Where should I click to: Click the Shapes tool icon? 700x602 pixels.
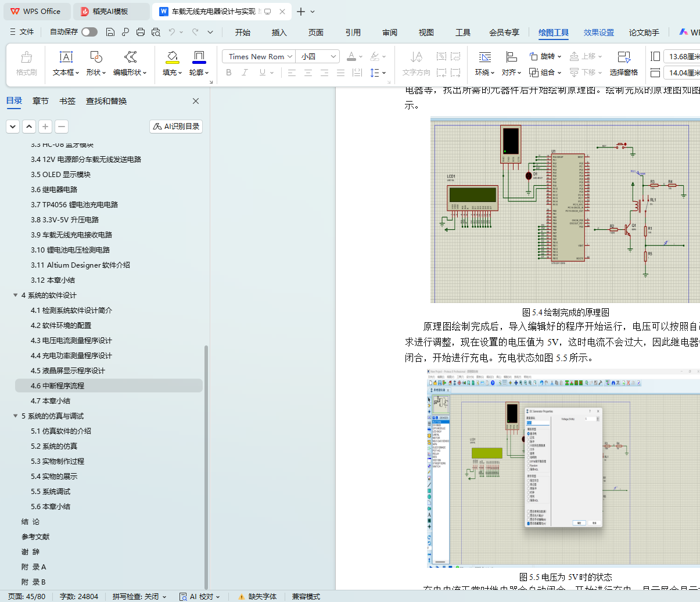pyautogui.click(x=96, y=57)
